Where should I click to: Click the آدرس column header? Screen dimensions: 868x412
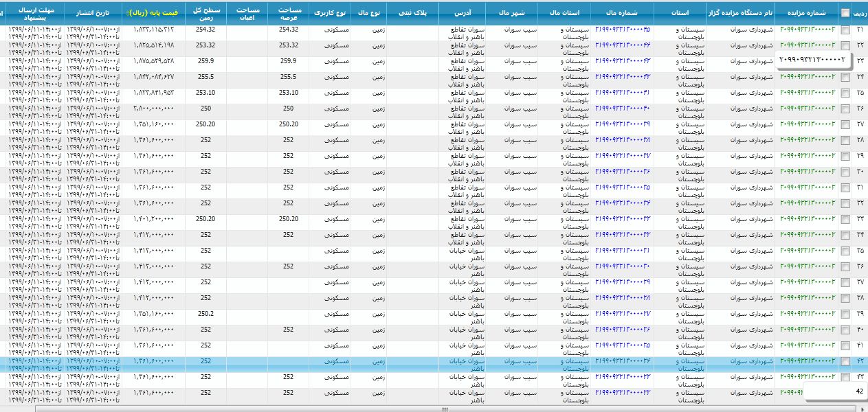coord(462,12)
